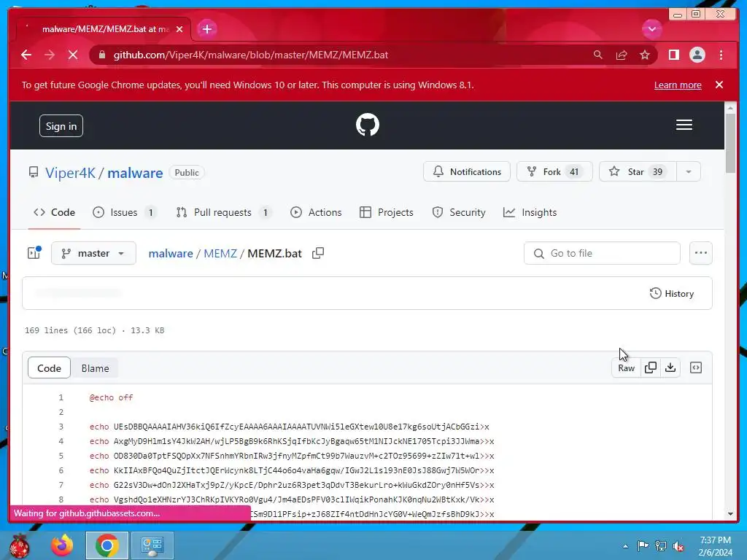Open the Issues tab
This screenshot has height=560, width=747.
[125, 212]
